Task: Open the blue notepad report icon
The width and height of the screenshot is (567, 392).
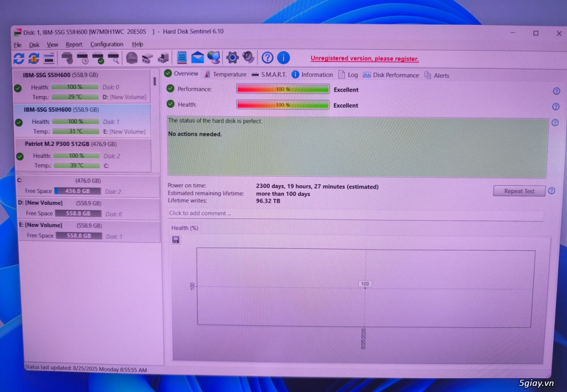Action: click(x=182, y=58)
